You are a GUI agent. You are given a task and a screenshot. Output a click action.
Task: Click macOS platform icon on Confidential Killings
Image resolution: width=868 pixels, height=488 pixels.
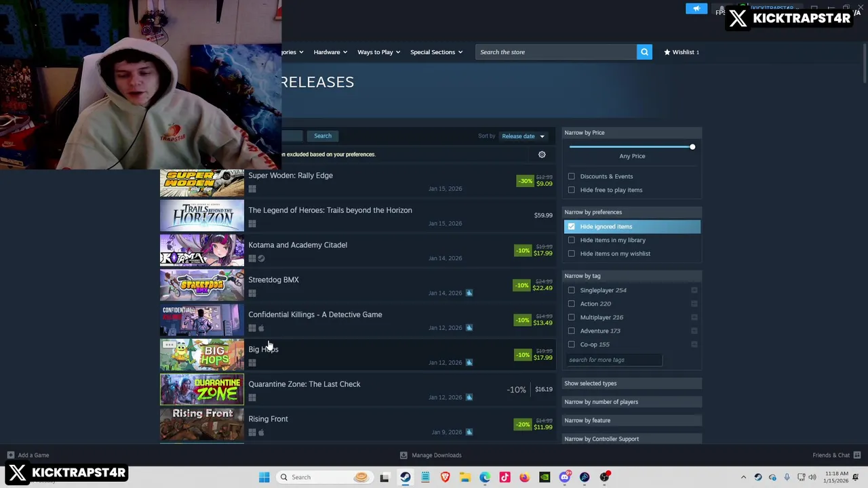(x=261, y=328)
